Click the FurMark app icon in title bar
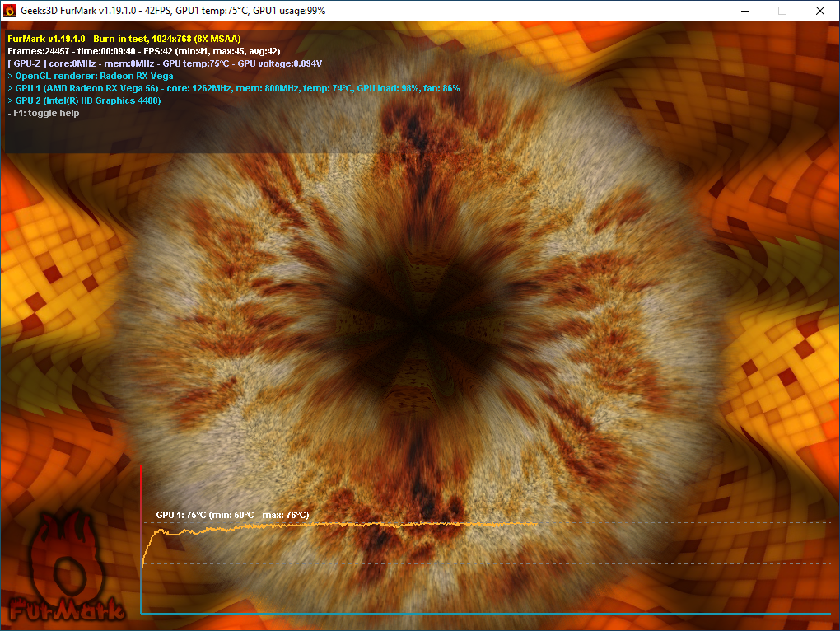840x631 pixels. coord(10,11)
